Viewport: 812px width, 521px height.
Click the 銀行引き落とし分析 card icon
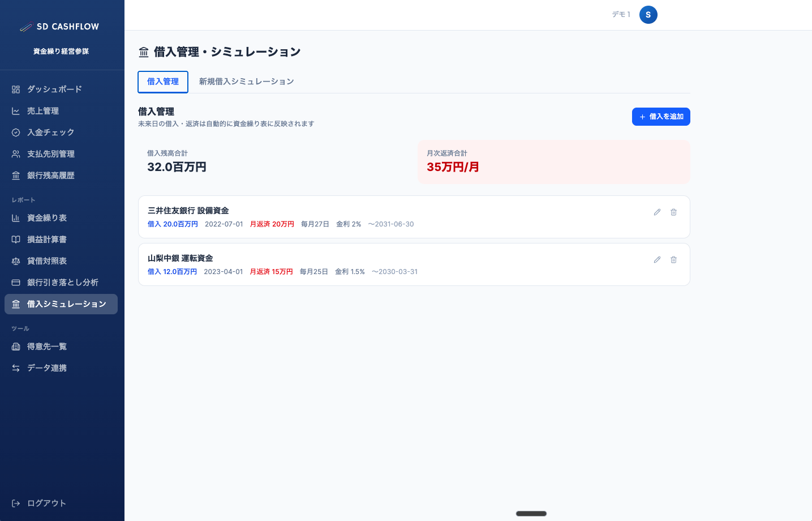click(x=16, y=283)
